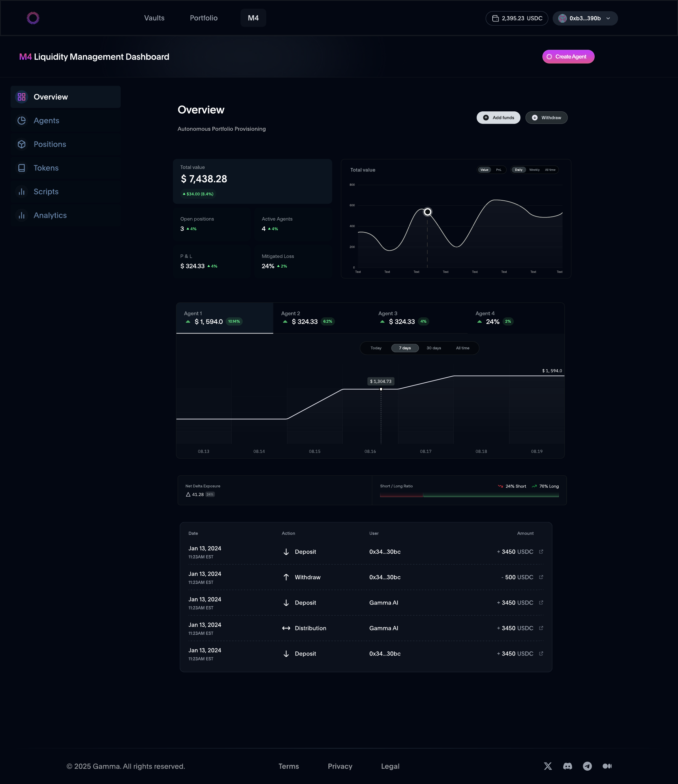Open Withdraw row external link icon
Screen dimensions: 678x784
(x=541, y=577)
